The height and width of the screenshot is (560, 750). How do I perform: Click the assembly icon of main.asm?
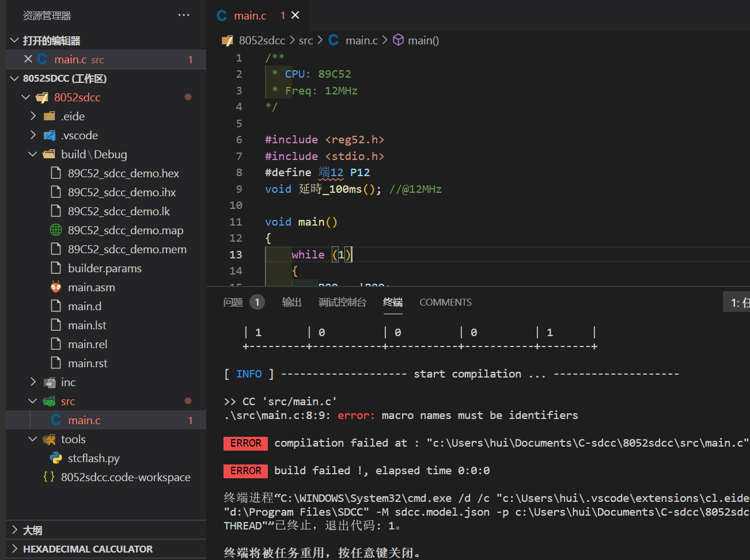(56, 287)
